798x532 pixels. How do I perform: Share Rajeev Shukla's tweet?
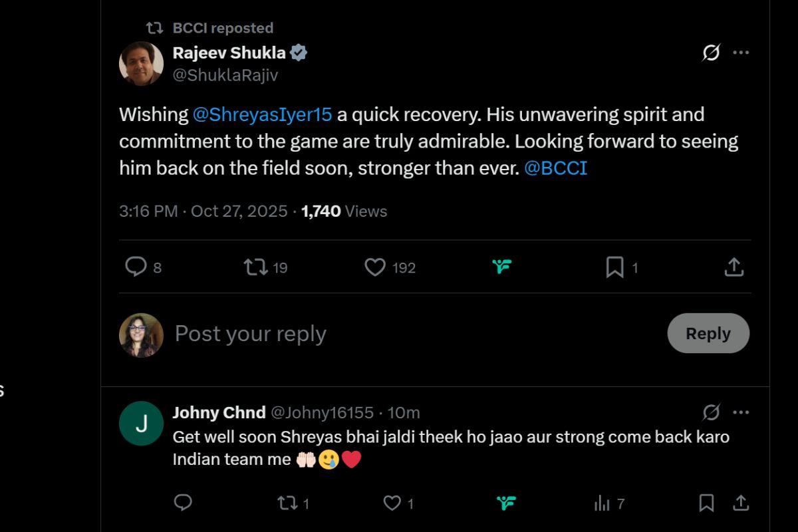[x=733, y=266]
